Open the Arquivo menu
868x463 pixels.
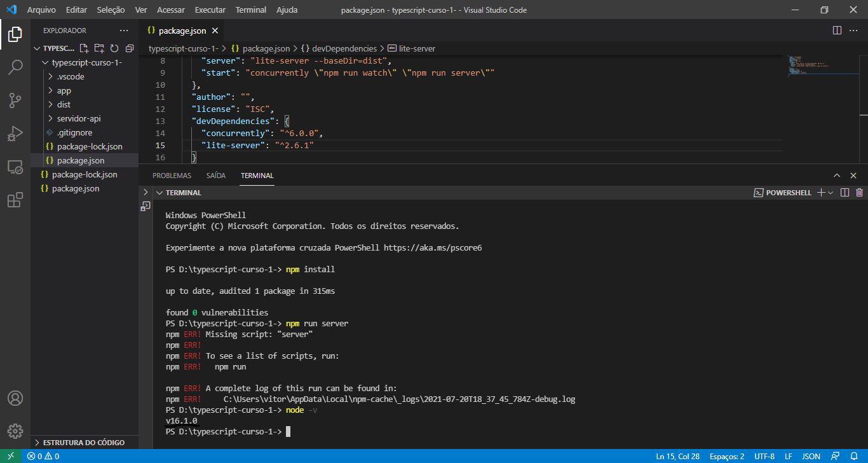pos(41,10)
